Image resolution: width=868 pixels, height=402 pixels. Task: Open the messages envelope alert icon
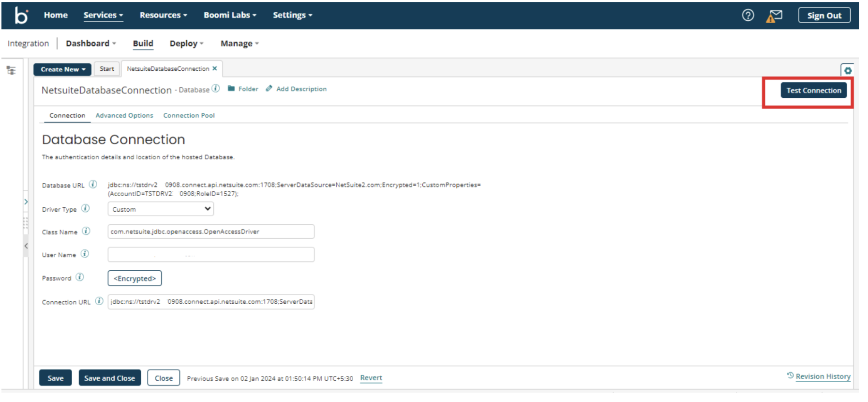tap(774, 16)
